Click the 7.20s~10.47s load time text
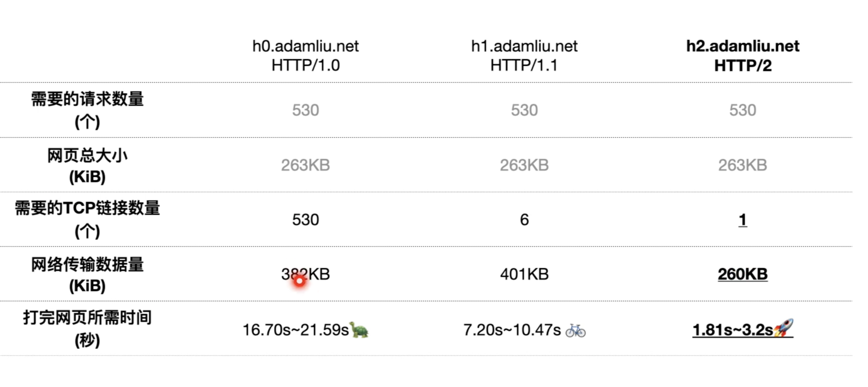Screen dimensions: 868x387 pyautogui.click(x=512, y=330)
